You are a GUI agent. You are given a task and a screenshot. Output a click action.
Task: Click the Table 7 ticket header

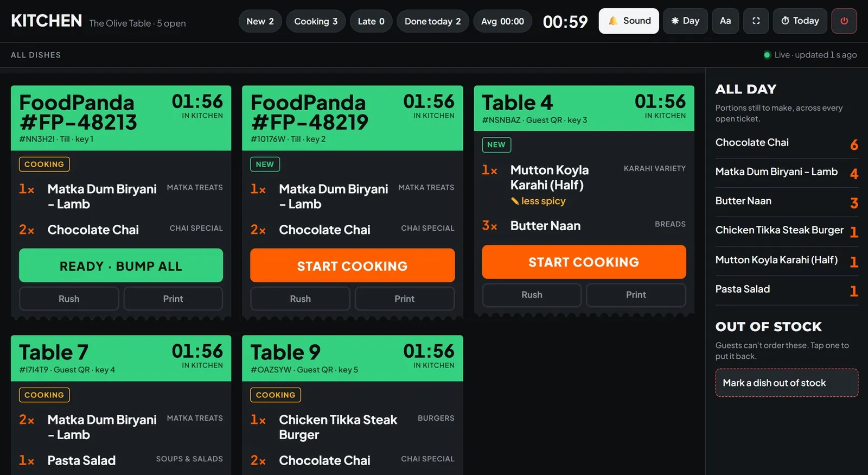click(121, 358)
